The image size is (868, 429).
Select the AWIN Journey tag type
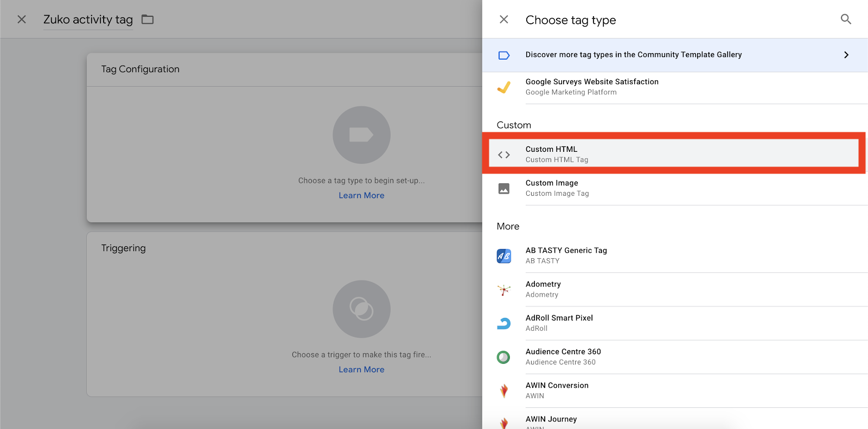point(675,419)
